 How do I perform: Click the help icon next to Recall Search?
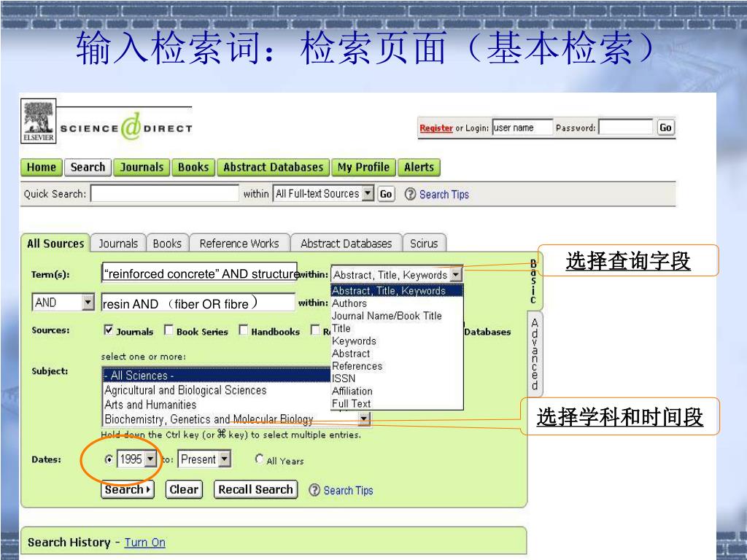(314, 490)
